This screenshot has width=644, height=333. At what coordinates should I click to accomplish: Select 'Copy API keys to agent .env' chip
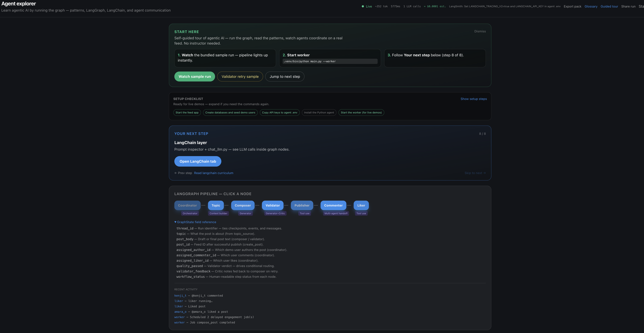[x=280, y=113]
